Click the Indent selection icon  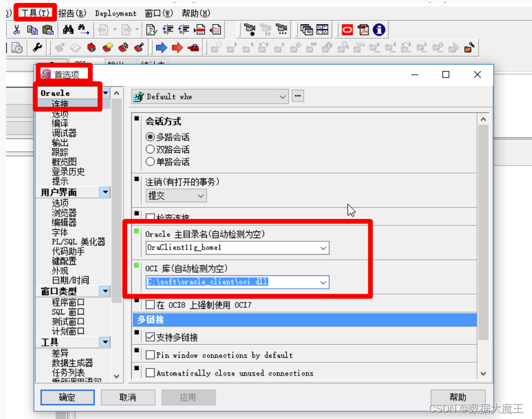click(168, 30)
